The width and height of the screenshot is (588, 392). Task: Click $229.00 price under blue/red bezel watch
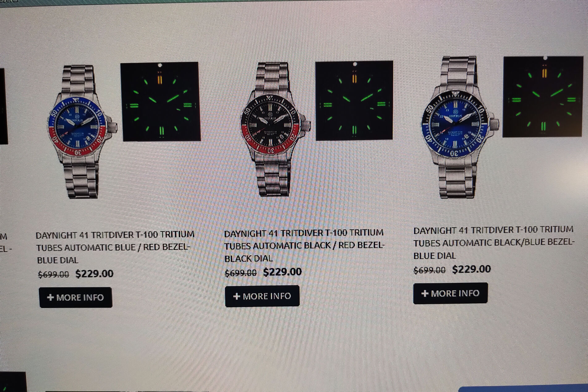click(x=94, y=274)
